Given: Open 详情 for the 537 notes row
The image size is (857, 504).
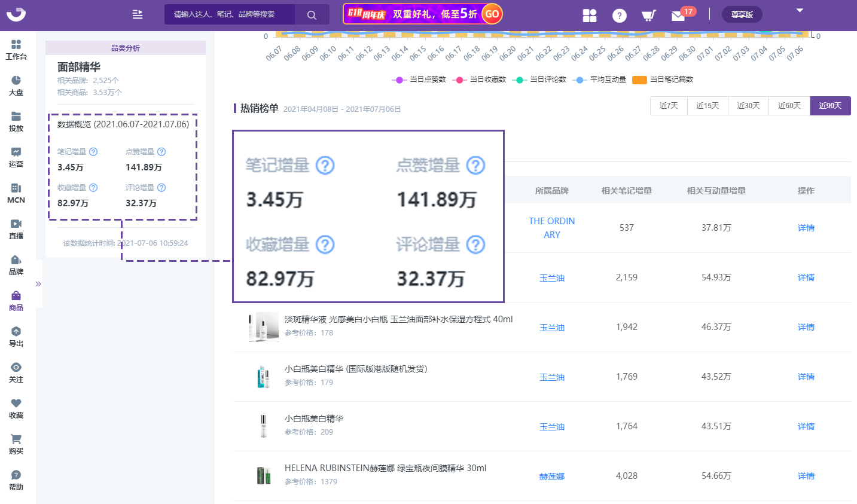Looking at the screenshot, I should point(806,228).
